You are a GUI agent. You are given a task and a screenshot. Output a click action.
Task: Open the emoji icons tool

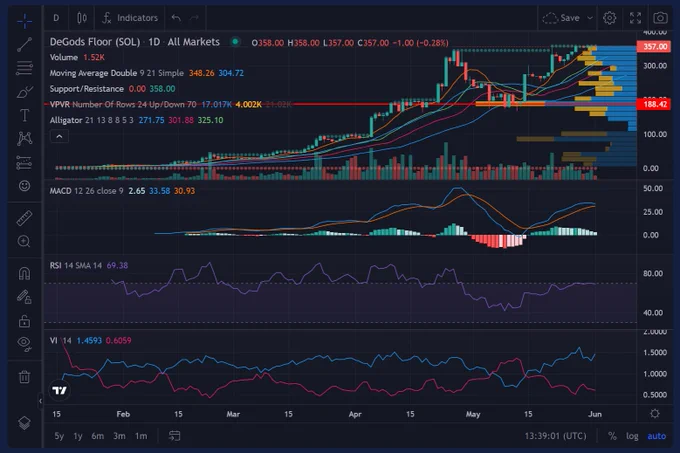point(25,186)
